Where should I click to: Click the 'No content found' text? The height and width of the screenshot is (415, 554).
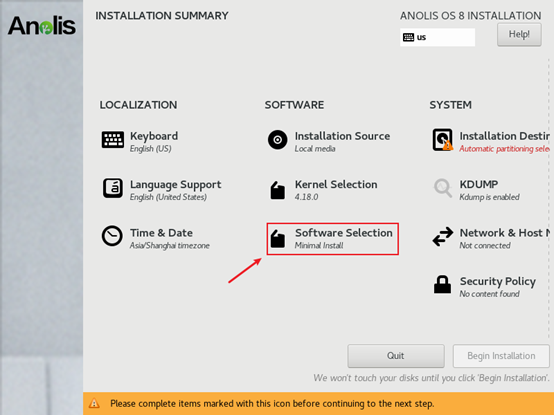(489, 294)
